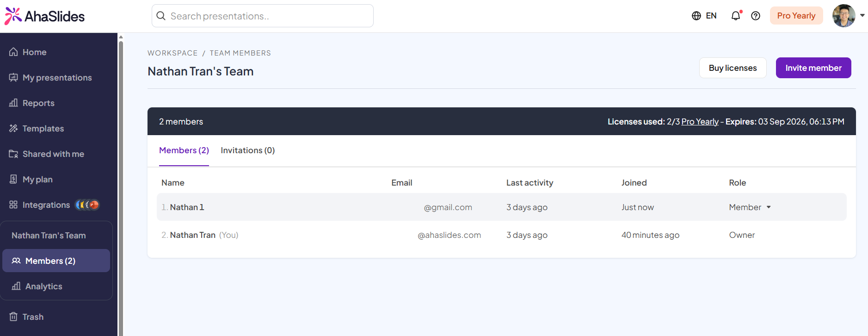
Task: Open Templates in the sidebar
Action: click(43, 129)
